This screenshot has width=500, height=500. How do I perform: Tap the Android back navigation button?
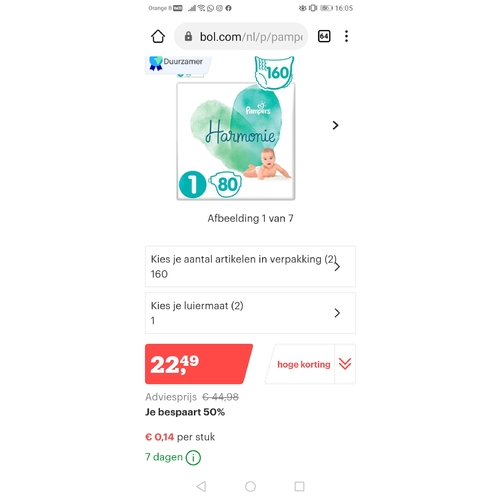tap(201, 486)
